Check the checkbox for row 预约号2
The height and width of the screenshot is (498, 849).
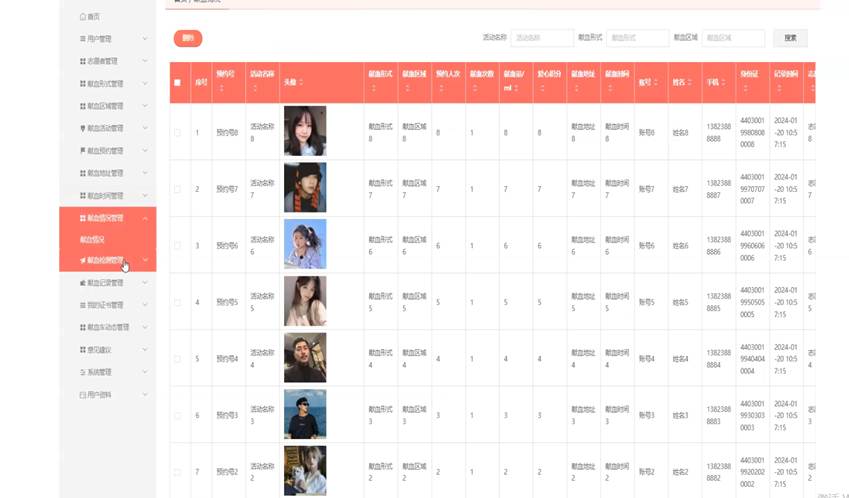coord(178,472)
